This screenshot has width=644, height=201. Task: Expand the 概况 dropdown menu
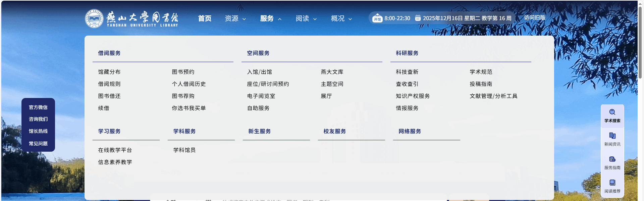point(341,18)
